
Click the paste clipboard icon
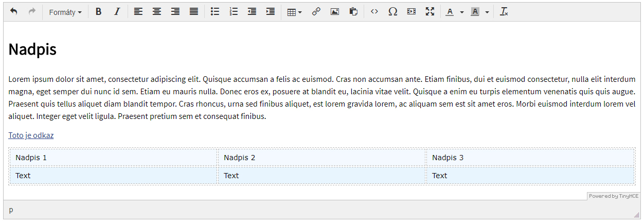pos(353,11)
